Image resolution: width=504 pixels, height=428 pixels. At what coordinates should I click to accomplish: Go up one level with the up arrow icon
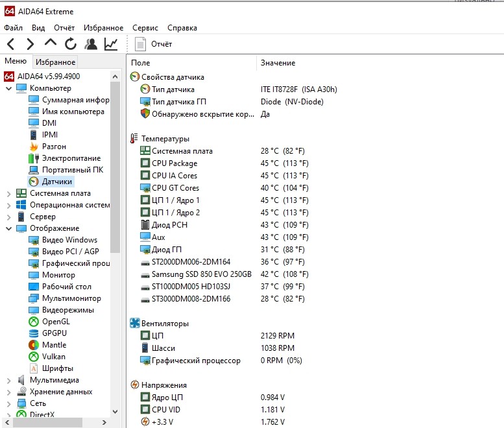51,43
